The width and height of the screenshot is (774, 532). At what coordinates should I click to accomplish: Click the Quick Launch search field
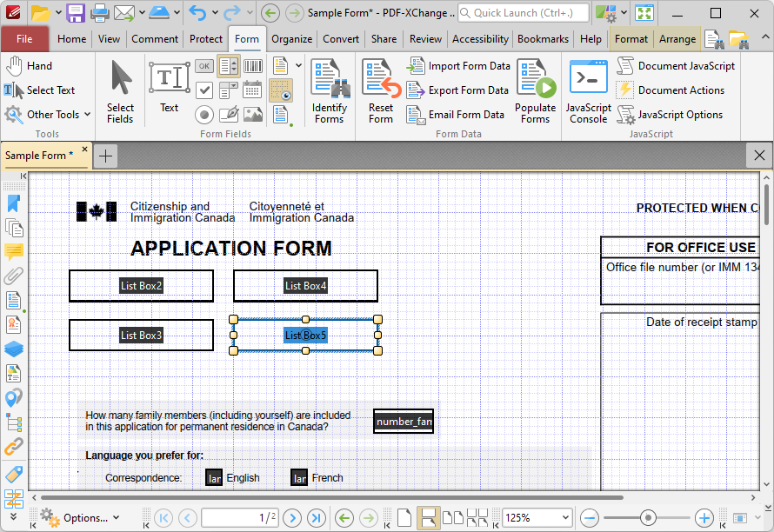[x=524, y=13]
